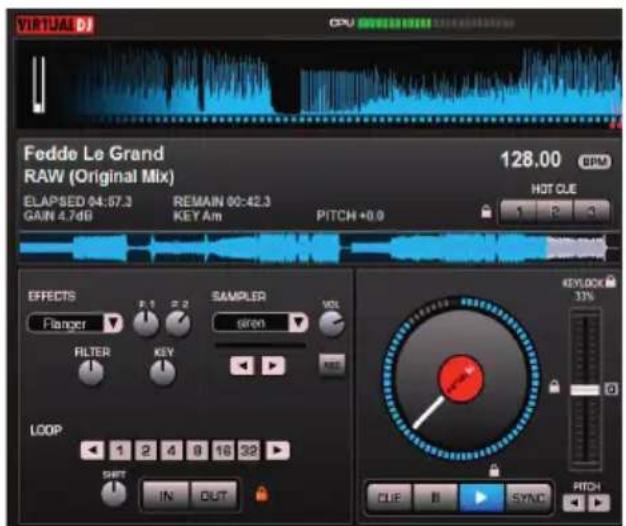Click the BPM tap button

[594, 162]
